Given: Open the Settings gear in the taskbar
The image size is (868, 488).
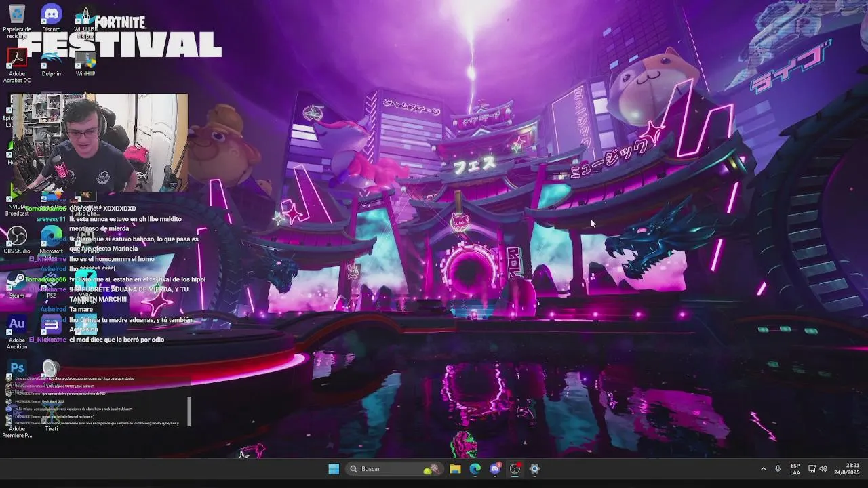Looking at the screenshot, I should (534, 469).
